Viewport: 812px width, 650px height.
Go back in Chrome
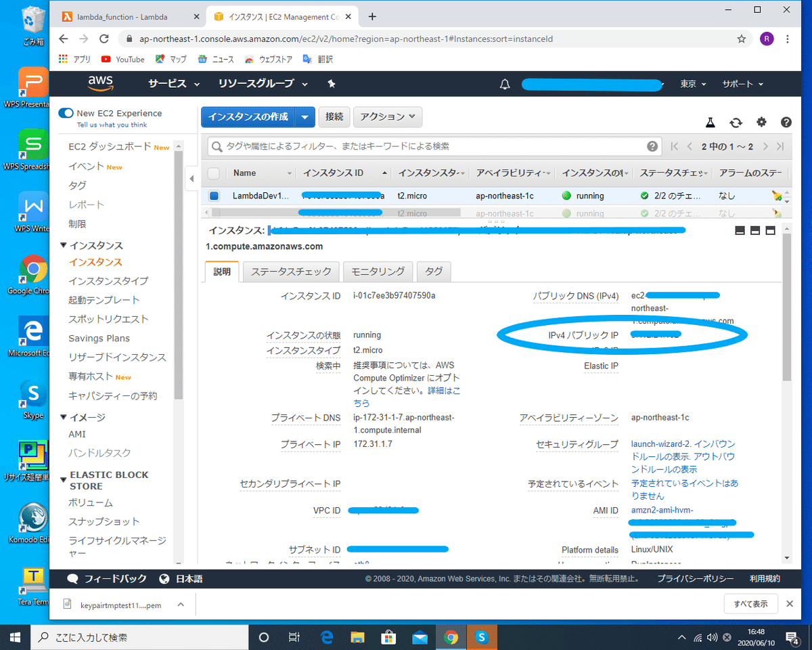click(x=63, y=39)
